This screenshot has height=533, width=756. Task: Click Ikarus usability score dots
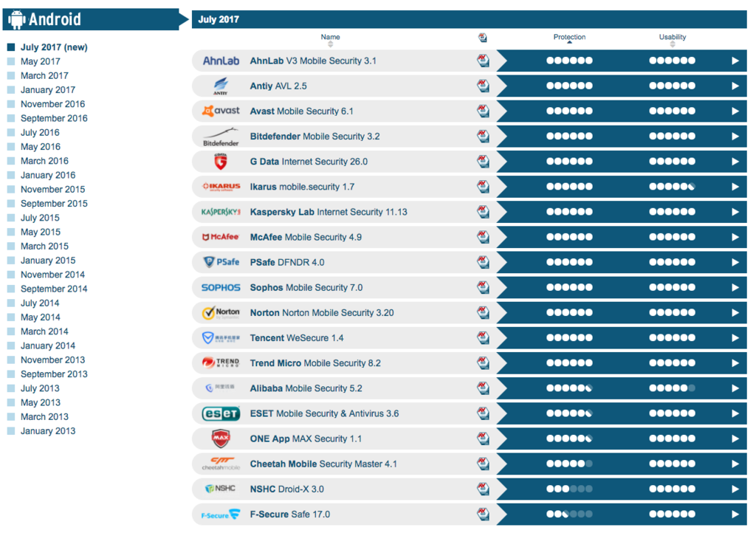tap(672, 187)
